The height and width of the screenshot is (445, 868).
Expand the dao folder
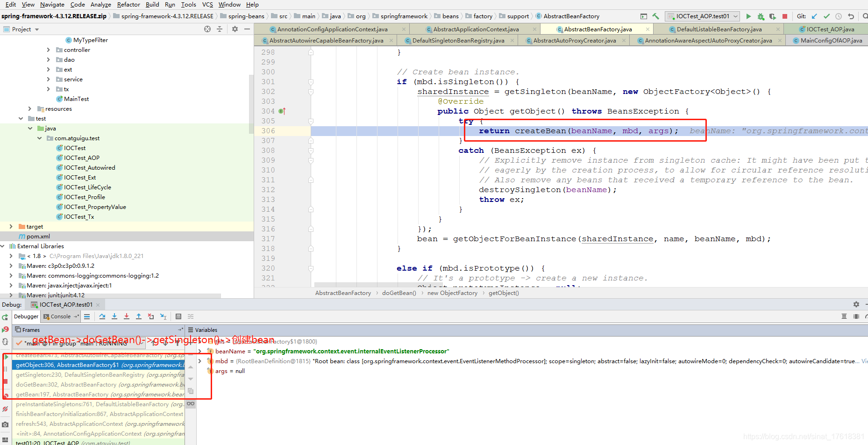pyautogui.click(x=48, y=59)
